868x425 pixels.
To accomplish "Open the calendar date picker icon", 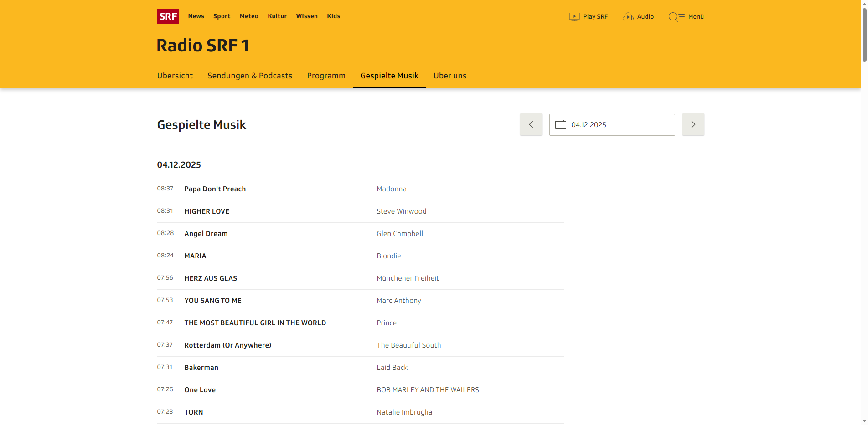I will tap(561, 124).
